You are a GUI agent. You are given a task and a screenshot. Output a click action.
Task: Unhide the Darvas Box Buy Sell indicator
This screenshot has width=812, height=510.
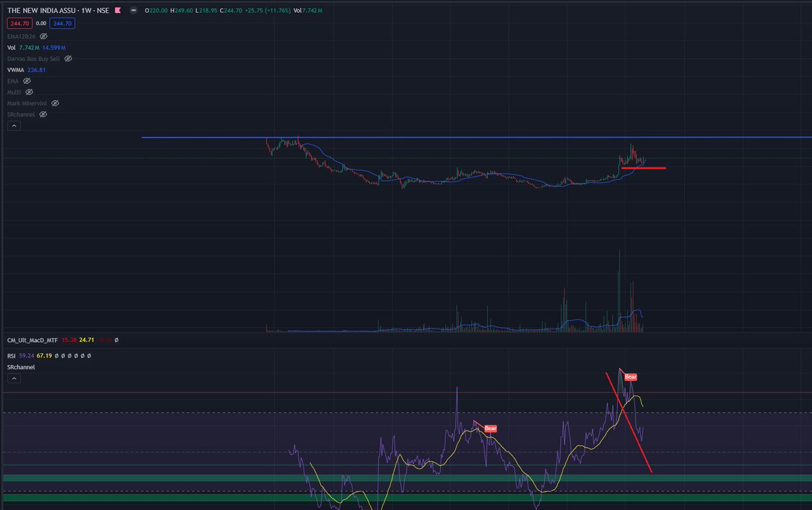click(x=68, y=59)
